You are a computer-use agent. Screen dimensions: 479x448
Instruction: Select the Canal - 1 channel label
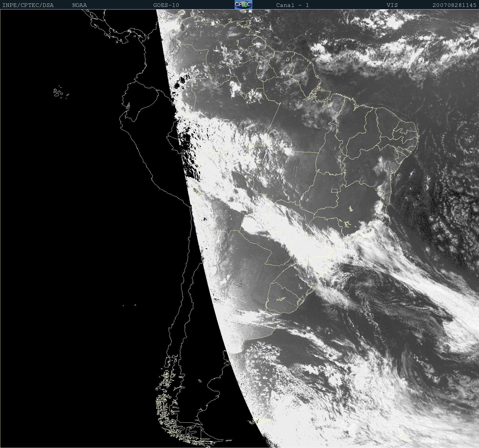[x=292, y=5]
